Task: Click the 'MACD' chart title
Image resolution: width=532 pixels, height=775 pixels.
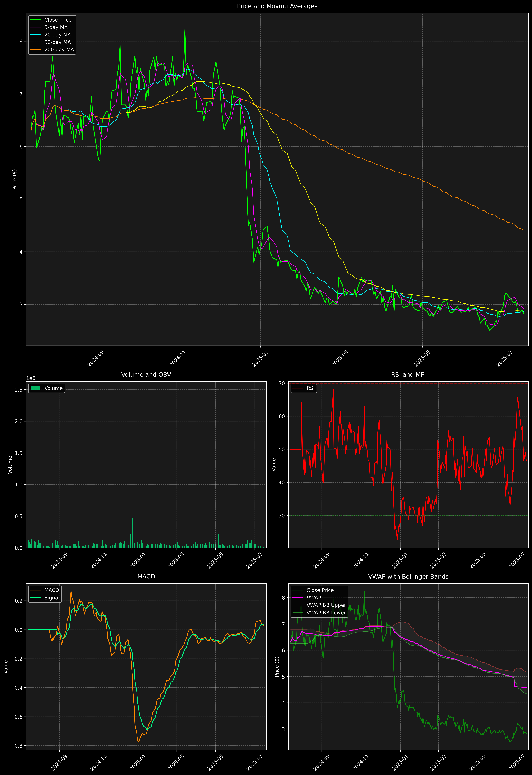Action: click(x=146, y=577)
